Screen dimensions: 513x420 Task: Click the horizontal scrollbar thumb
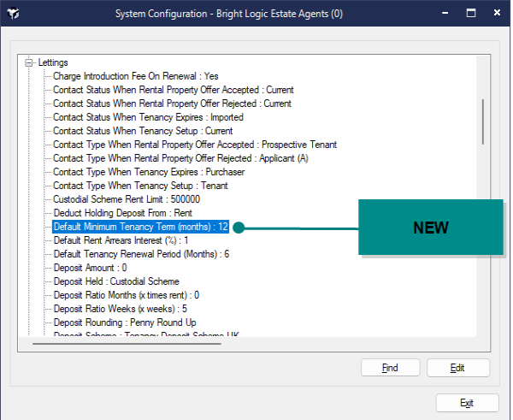(x=127, y=344)
